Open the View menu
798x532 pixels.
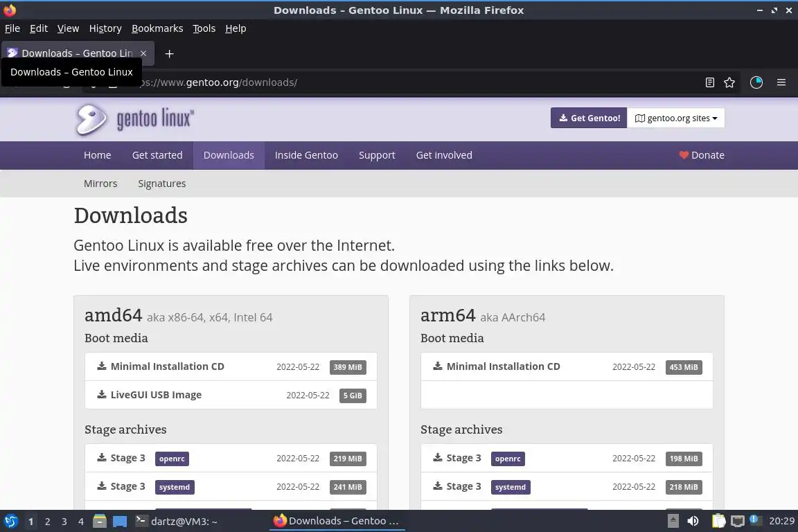tap(68, 28)
